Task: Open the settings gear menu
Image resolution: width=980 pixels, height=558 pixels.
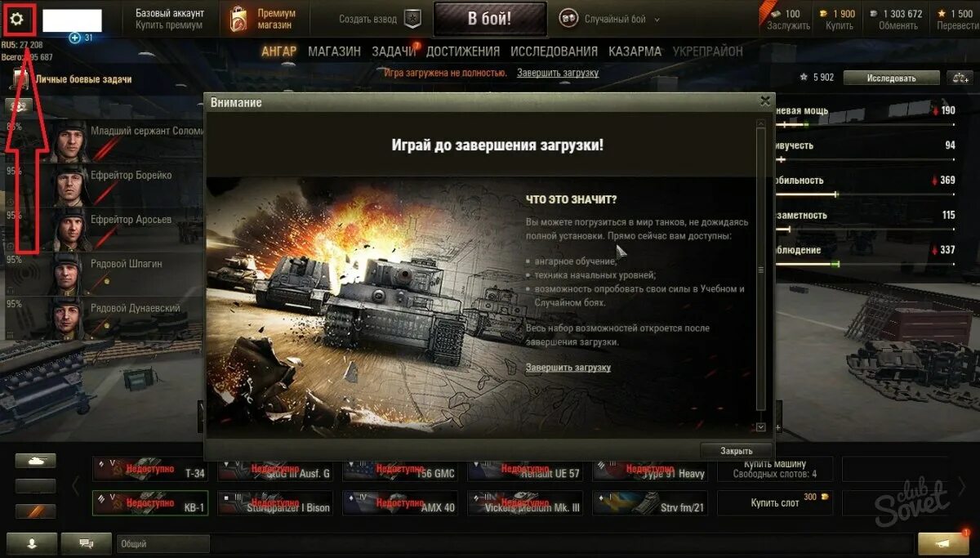Action: (16, 17)
